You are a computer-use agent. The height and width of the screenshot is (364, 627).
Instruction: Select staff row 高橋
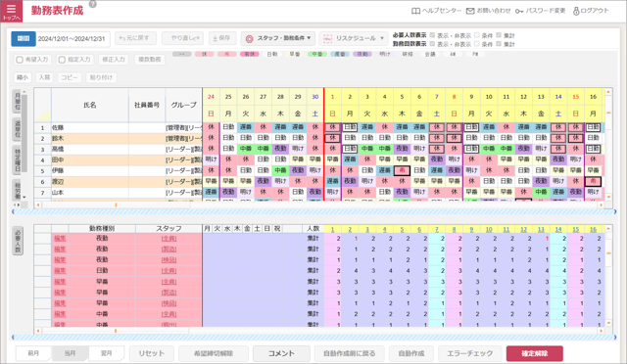click(119, 150)
